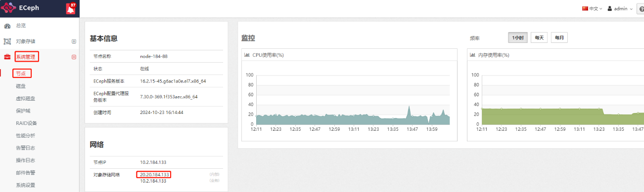
Task: Open the alert bell notification icon
Action: tap(71, 9)
